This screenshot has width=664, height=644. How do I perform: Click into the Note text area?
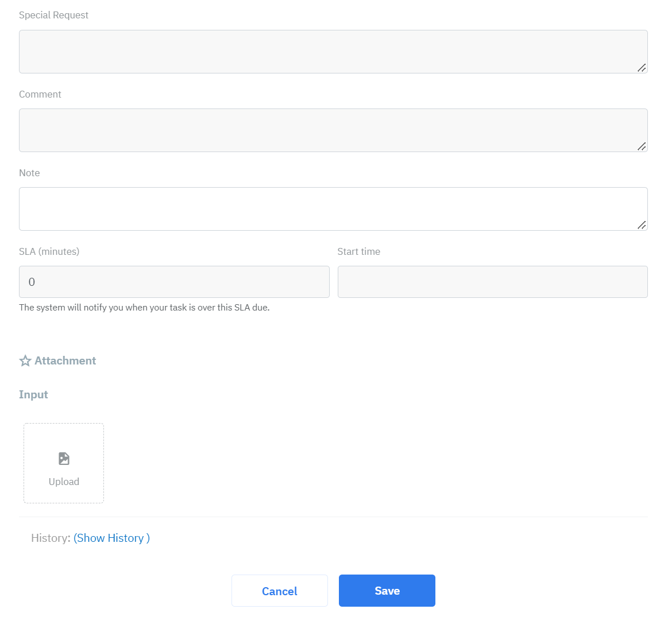pos(333,209)
